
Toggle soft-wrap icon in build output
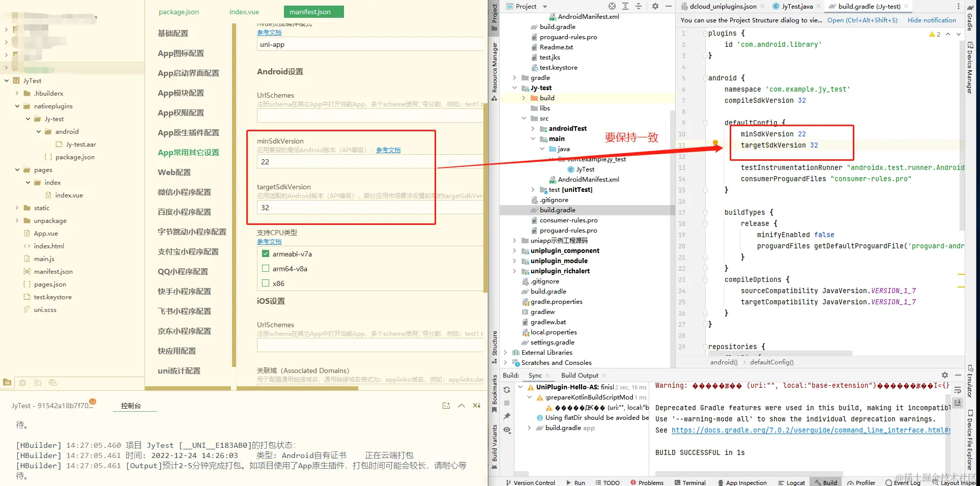[958, 390]
